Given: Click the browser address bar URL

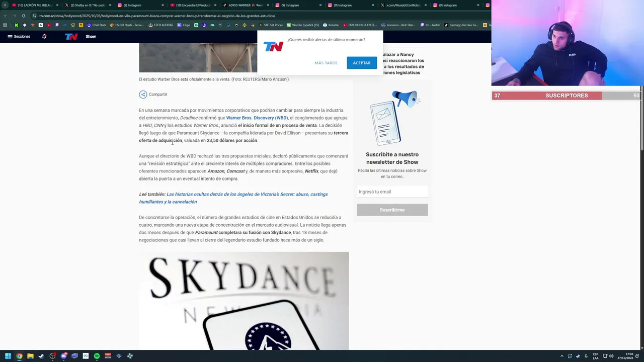Looking at the screenshot, I should (x=157, y=16).
